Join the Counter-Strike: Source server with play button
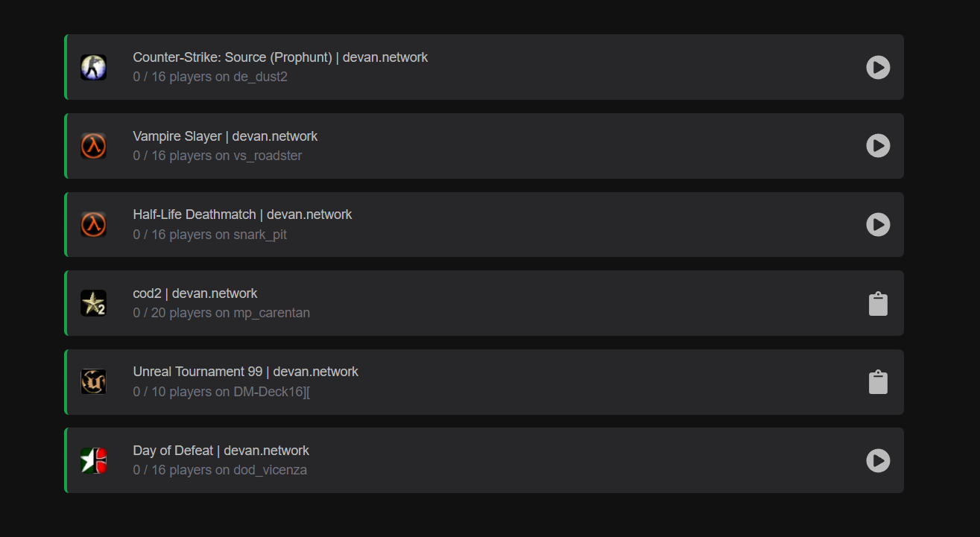980x537 pixels. (x=878, y=67)
